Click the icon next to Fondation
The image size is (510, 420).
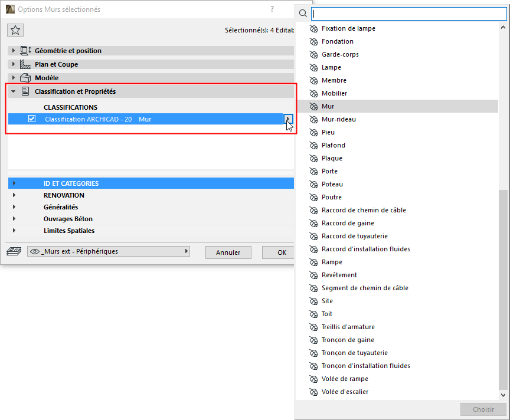click(x=313, y=42)
